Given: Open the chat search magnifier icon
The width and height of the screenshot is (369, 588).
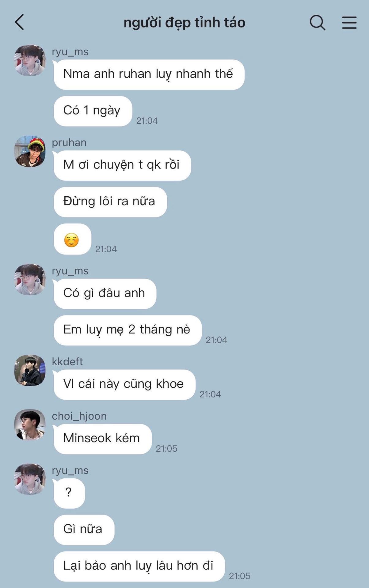Looking at the screenshot, I should (x=318, y=22).
